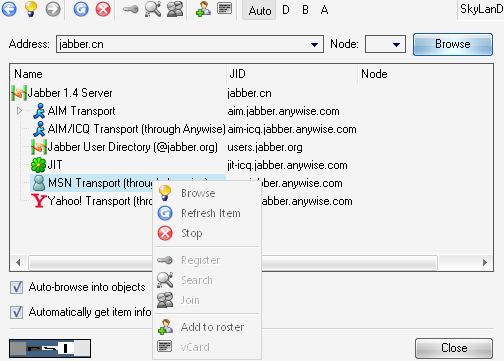
Task: Click JID text aim.jabber.anywise.com
Action: (283, 111)
